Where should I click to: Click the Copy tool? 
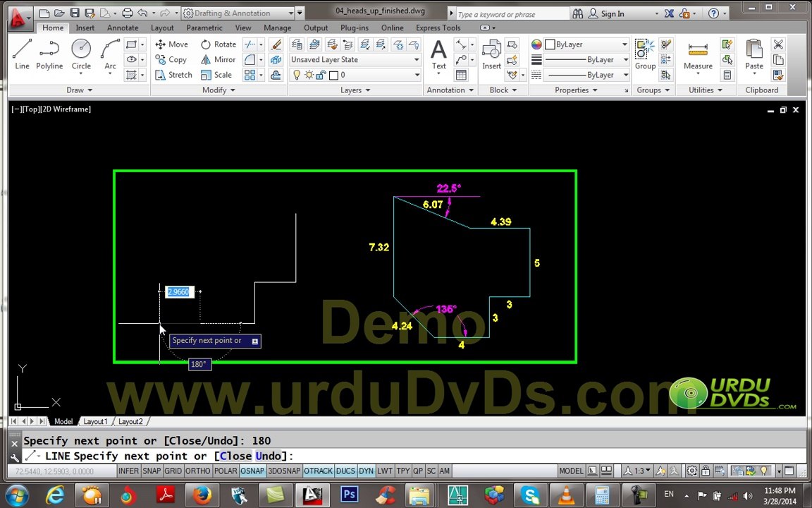[171, 59]
